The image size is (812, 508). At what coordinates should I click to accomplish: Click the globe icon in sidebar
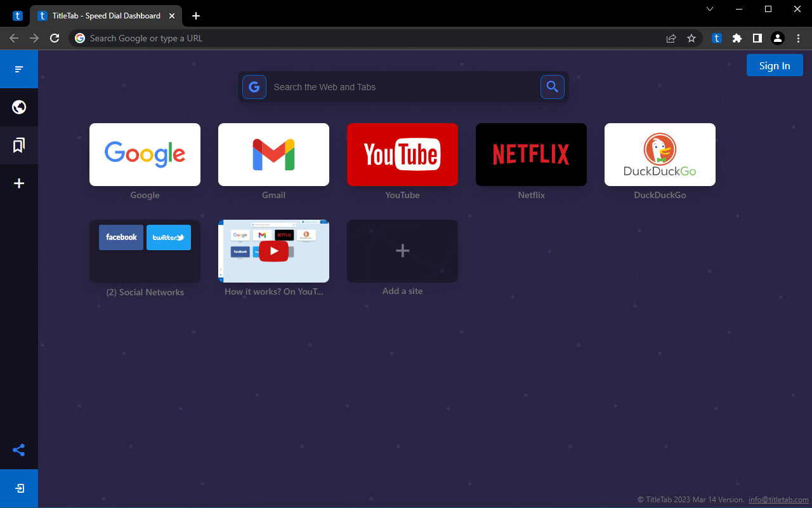coord(19,107)
